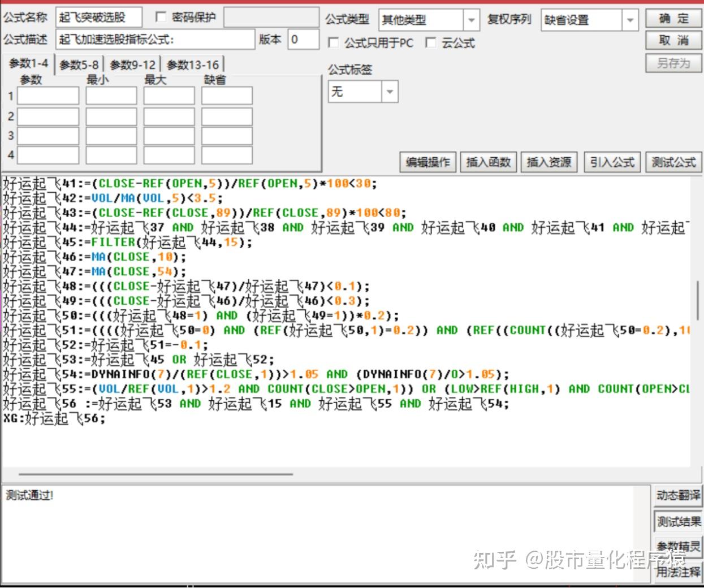Click the 测试结果 button

point(679,521)
